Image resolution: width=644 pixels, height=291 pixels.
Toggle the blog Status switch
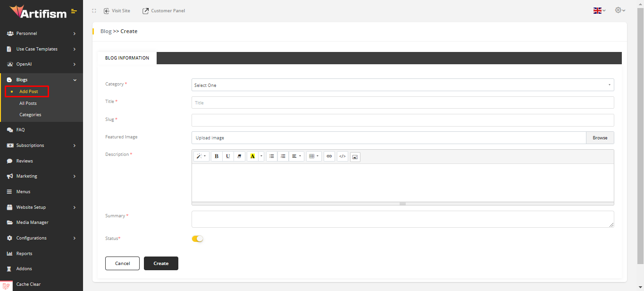(x=197, y=239)
